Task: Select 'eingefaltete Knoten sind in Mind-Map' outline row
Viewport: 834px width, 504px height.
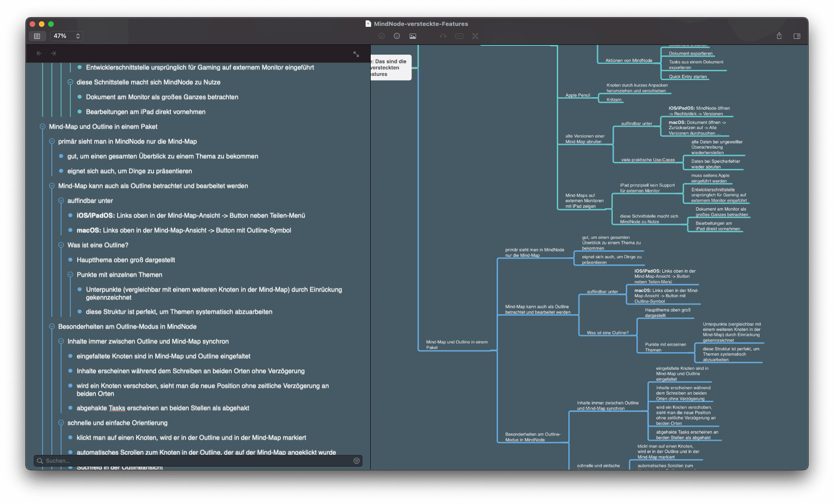Action: tap(163, 356)
